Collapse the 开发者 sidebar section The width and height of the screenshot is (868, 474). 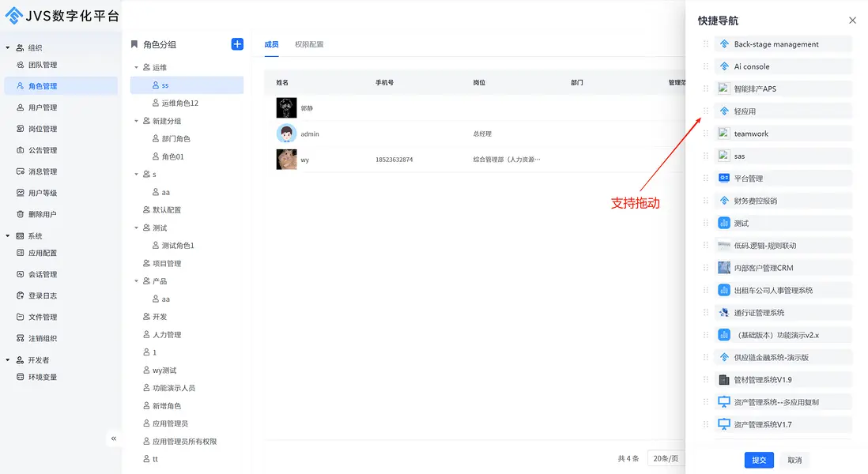point(8,359)
